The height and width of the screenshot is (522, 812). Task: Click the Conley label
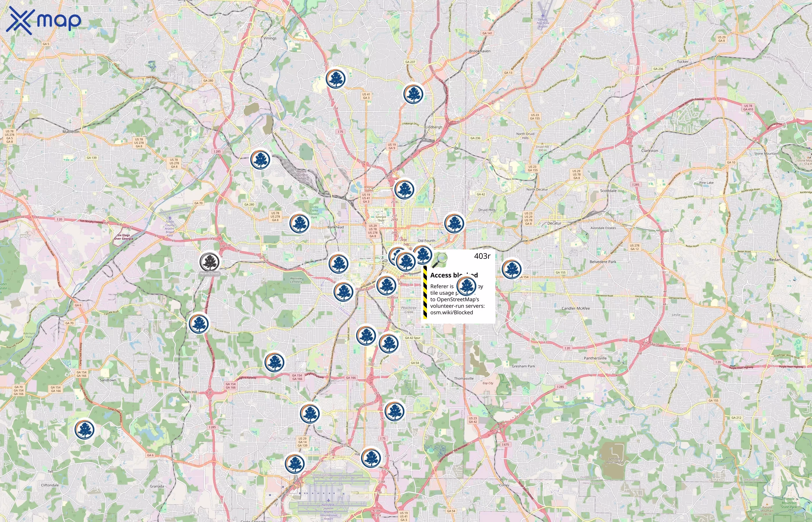tap(504, 485)
